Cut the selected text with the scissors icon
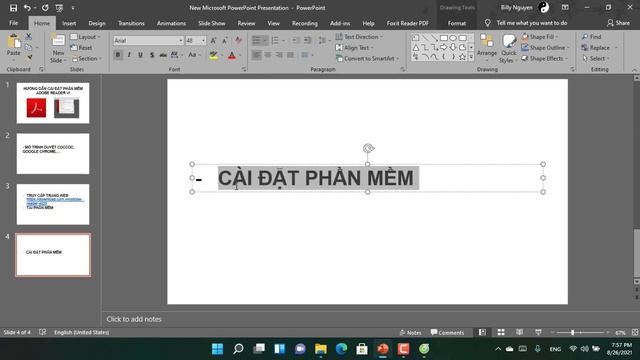 point(29,37)
